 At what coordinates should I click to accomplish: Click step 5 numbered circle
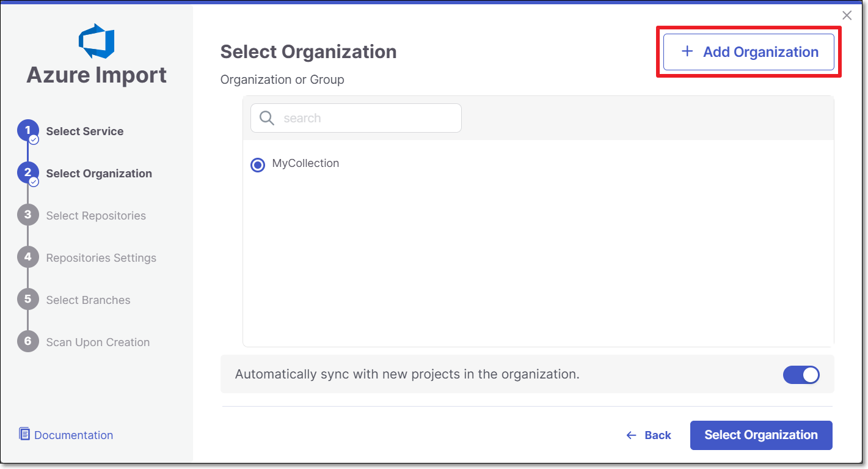pyautogui.click(x=27, y=300)
